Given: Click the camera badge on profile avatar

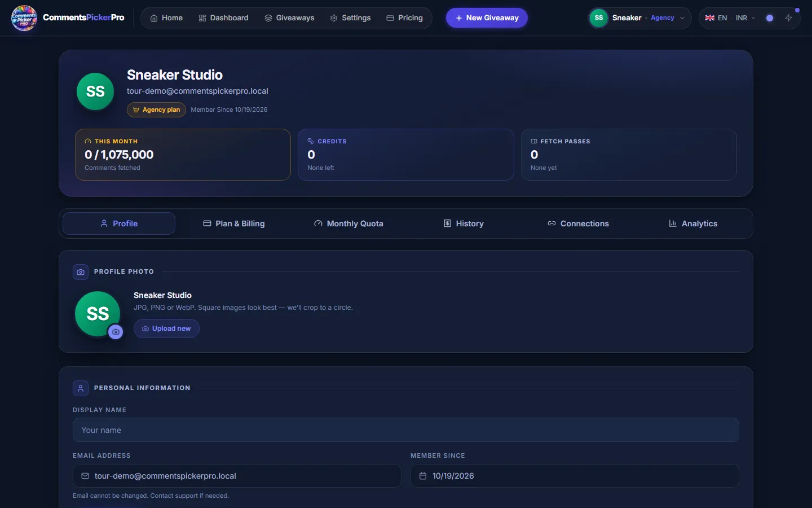Looking at the screenshot, I should click(116, 332).
